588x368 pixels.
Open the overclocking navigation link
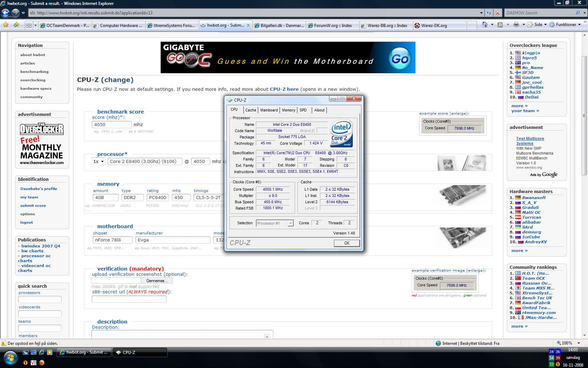pyautogui.click(x=33, y=80)
